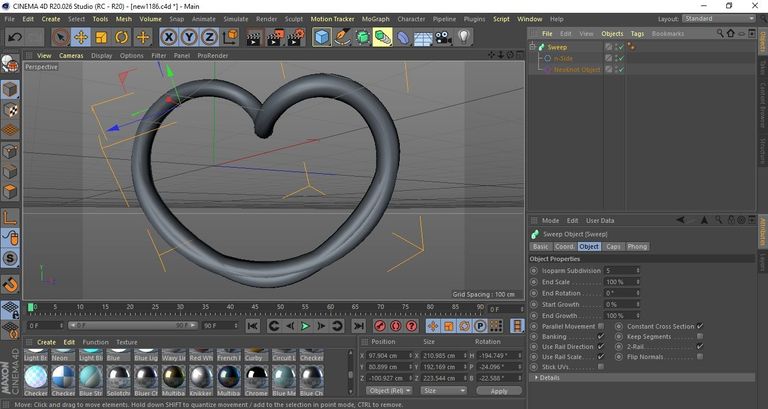Disable the Banking checkbox
This screenshot has height=409, width=768.
point(601,337)
